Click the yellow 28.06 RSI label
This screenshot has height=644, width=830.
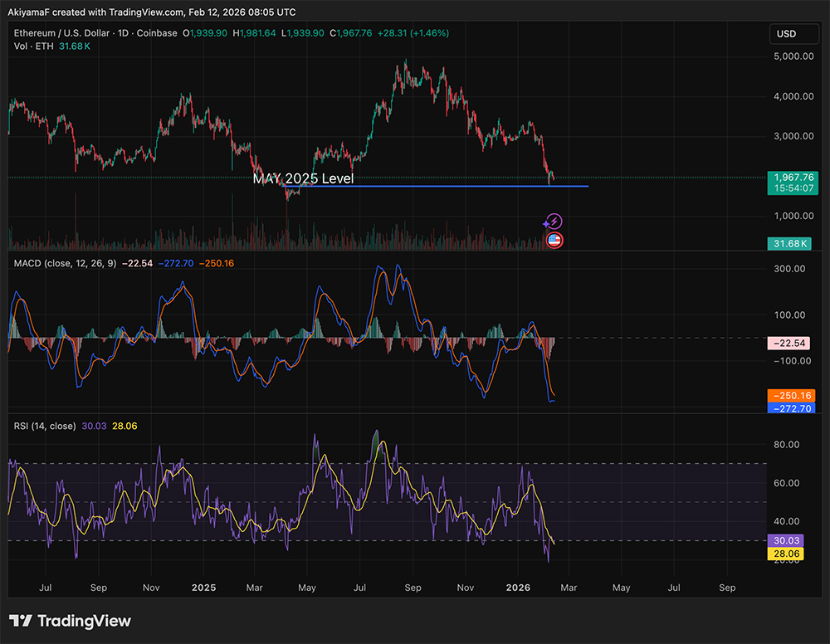(784, 553)
